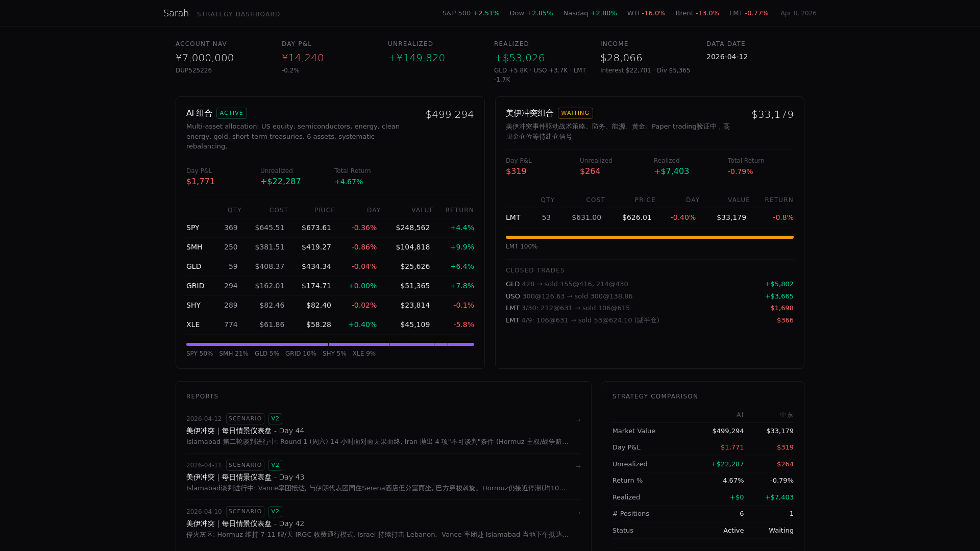The image size is (980, 551).
Task: Open the arrow for the 2026-04-12 report
Action: click(x=578, y=420)
